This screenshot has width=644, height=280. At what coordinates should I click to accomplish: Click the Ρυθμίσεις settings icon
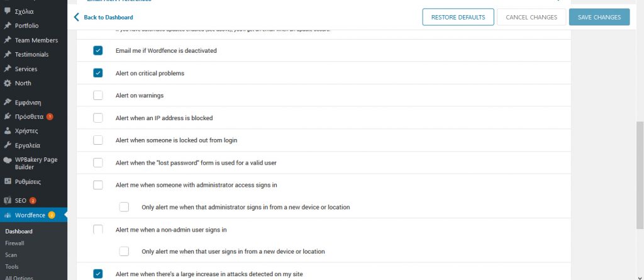pyautogui.click(x=8, y=181)
